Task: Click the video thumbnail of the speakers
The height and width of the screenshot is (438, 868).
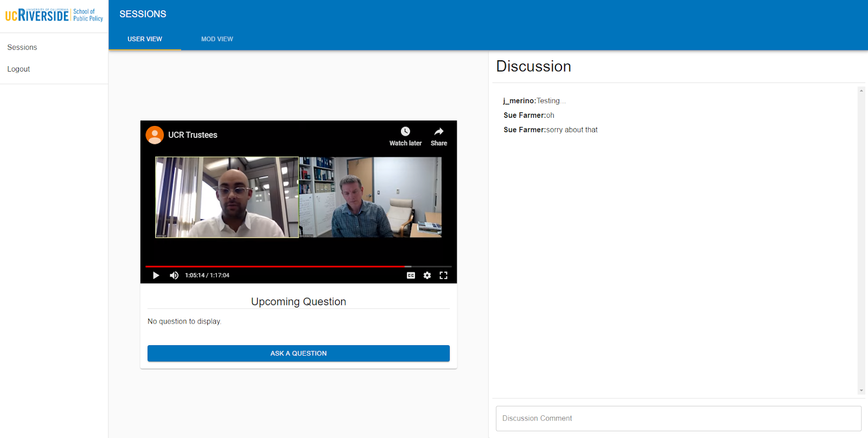Action: tap(298, 198)
